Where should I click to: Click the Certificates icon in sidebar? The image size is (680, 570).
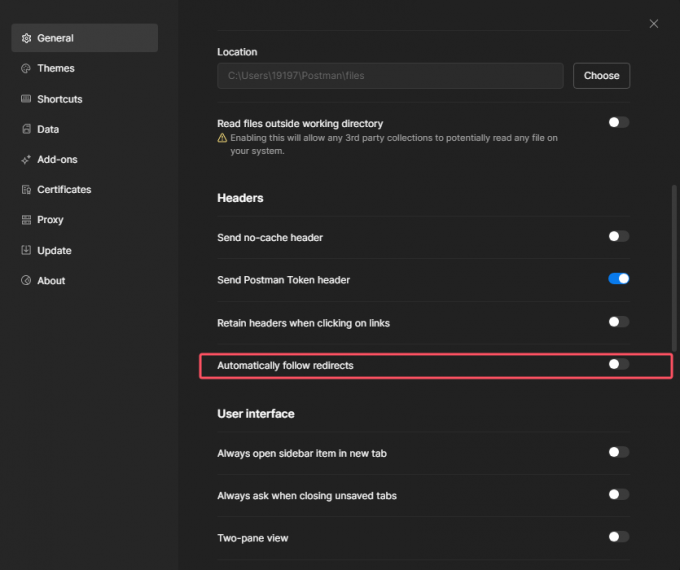[x=26, y=190]
